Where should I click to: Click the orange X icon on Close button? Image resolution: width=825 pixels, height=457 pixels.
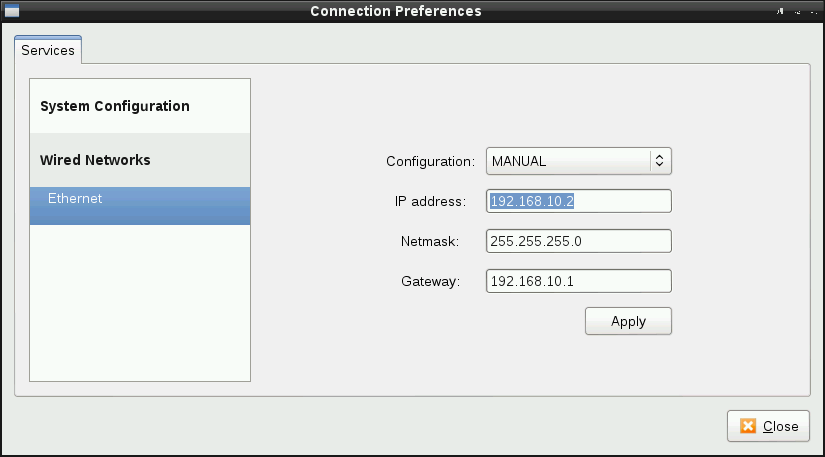click(x=748, y=426)
